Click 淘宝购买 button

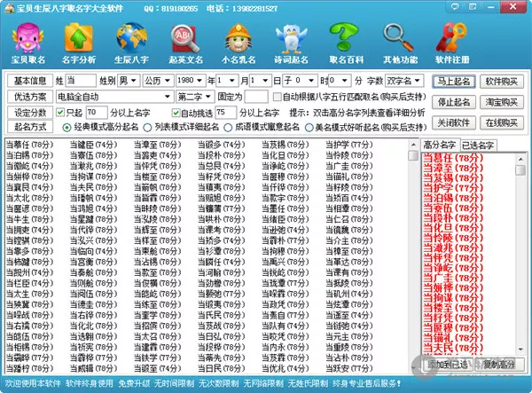(x=502, y=102)
